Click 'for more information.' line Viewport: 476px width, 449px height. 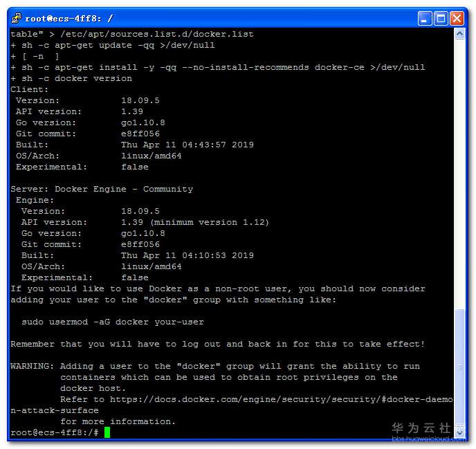[x=118, y=421]
